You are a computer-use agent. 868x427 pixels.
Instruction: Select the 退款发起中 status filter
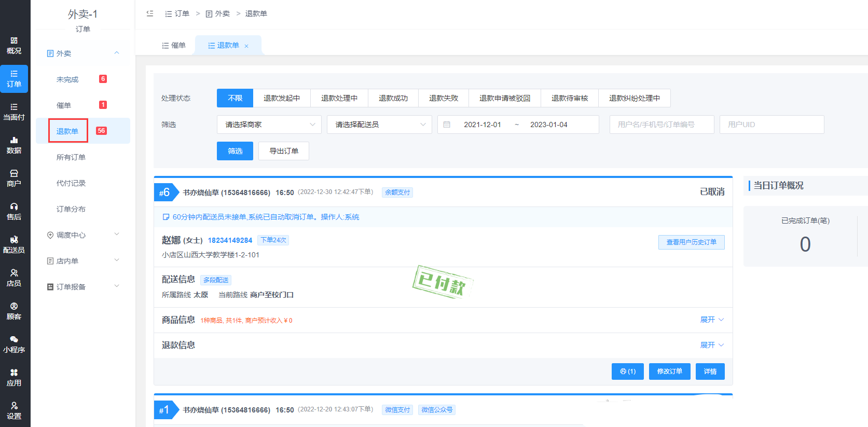point(282,98)
